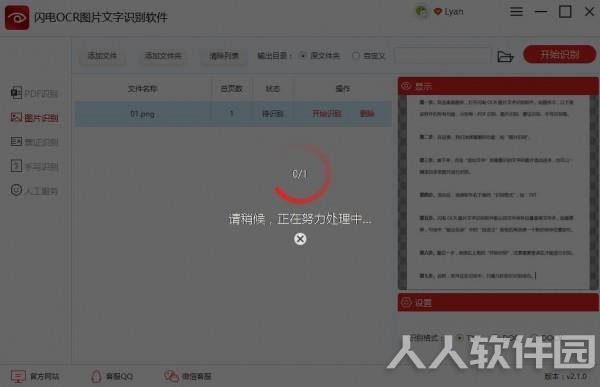Open the official website link at bottom left

pos(35,376)
